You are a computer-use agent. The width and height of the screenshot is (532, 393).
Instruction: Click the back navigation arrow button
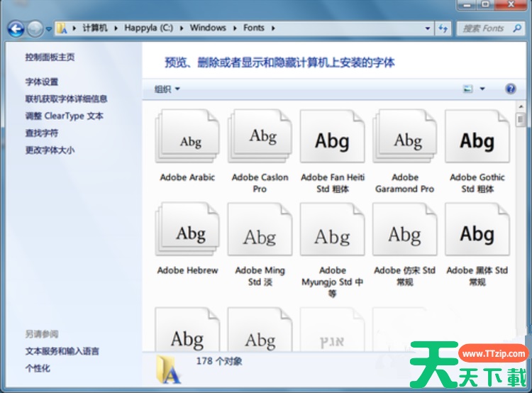click(x=16, y=28)
